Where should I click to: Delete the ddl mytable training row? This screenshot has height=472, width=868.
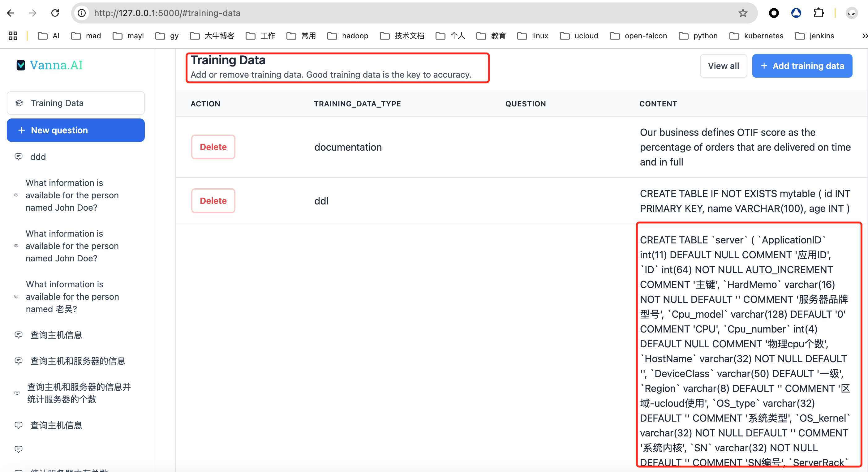pos(213,201)
